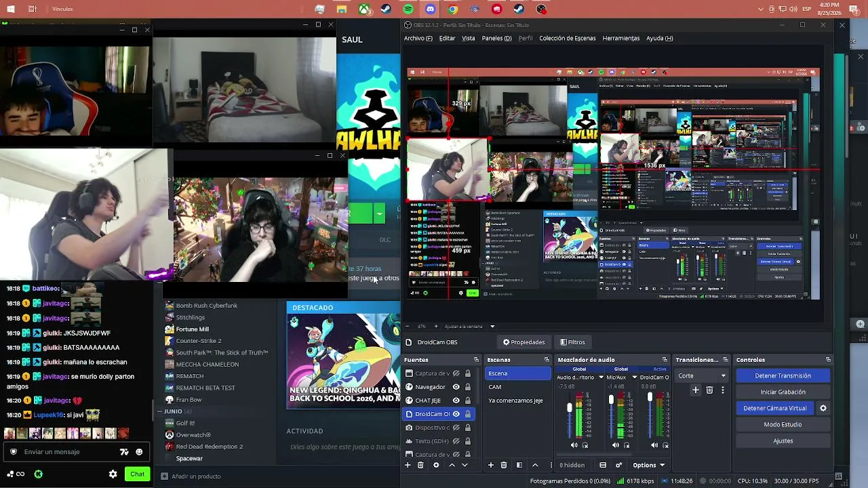Screen dimensions: 868x488
Task: Open Propiedades for DroidCam OBS source
Action: [524, 342]
